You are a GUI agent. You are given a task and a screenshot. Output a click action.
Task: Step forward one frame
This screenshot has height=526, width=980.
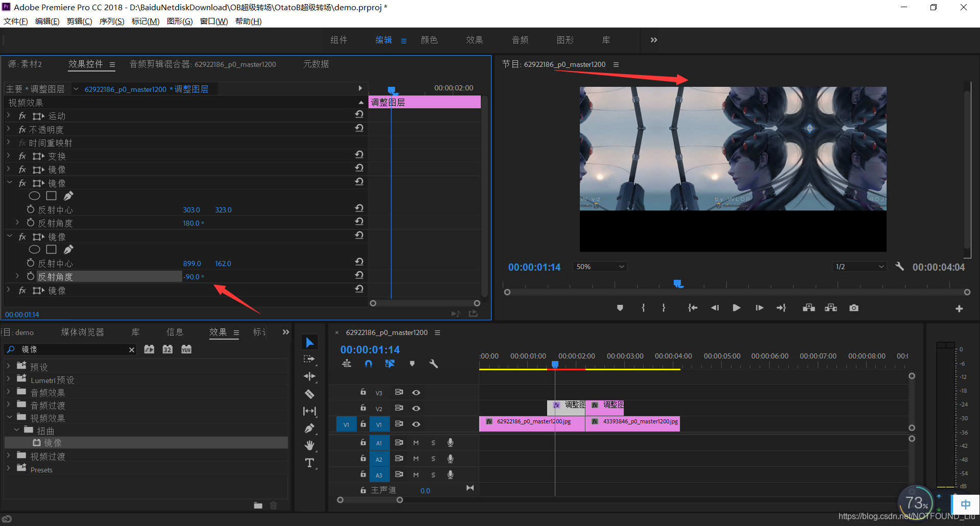point(759,308)
